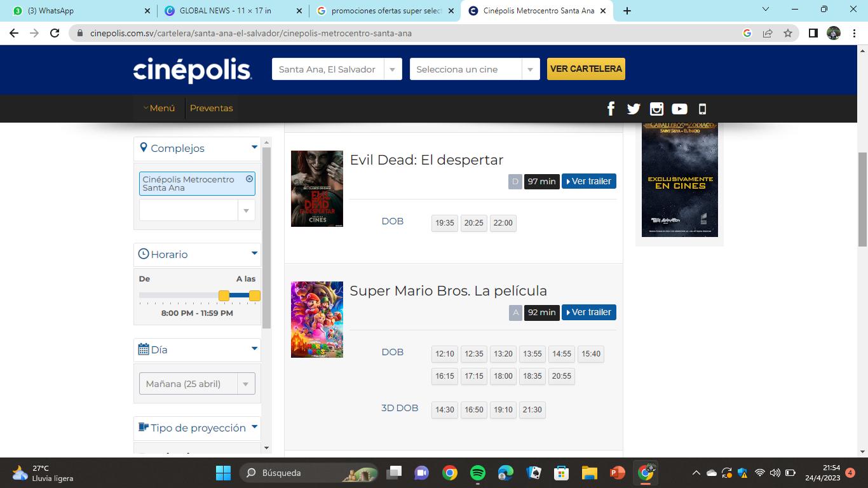Screen dimensions: 868x488
Task: Watch the Super Mario Bros. trailer
Action: click(589, 312)
